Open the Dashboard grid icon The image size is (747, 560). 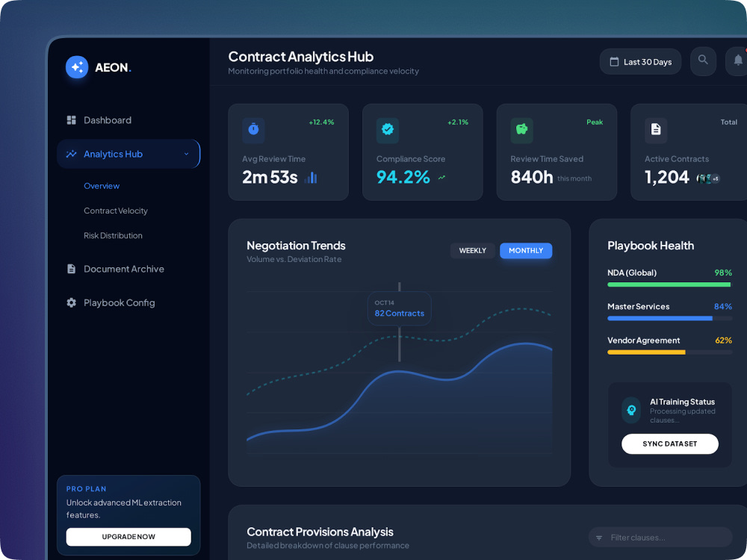(72, 120)
